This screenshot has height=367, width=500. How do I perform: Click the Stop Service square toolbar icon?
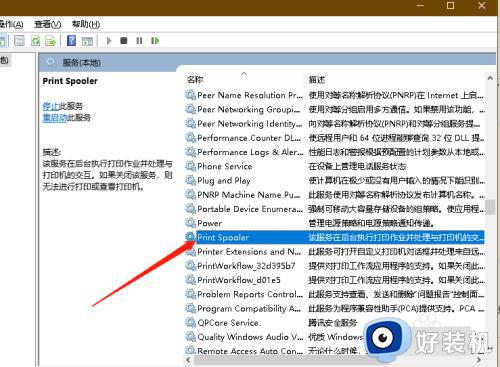coord(124,41)
